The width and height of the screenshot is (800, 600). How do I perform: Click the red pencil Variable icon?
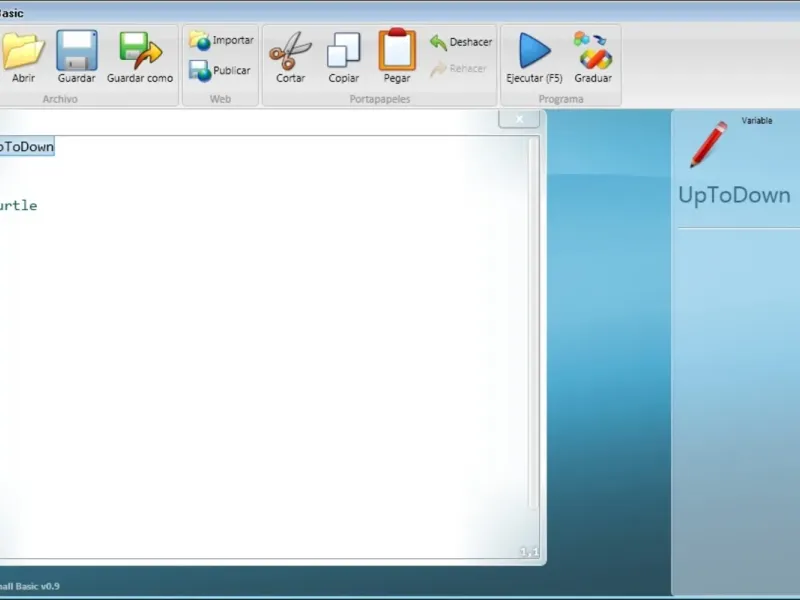tap(709, 144)
